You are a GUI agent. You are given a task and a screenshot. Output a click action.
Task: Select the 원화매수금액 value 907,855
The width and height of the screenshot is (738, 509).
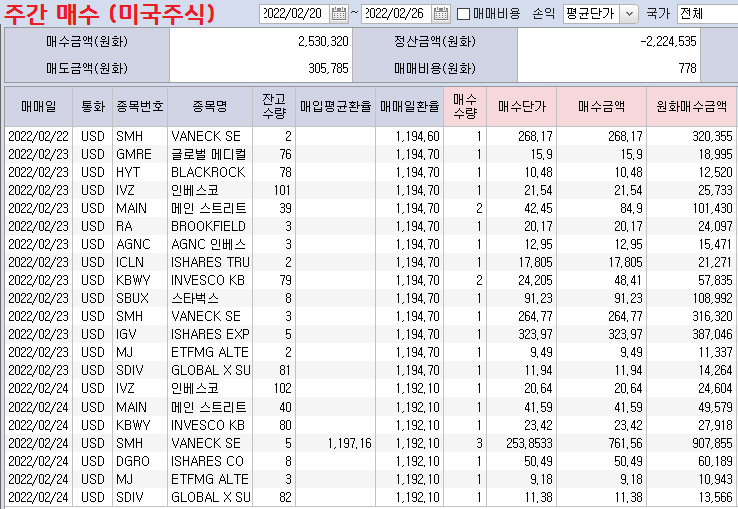[x=691, y=443]
